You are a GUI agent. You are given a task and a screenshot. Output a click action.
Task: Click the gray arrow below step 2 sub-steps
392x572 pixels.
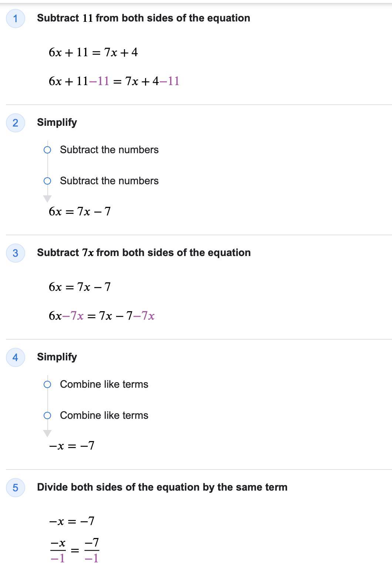[x=47, y=199]
